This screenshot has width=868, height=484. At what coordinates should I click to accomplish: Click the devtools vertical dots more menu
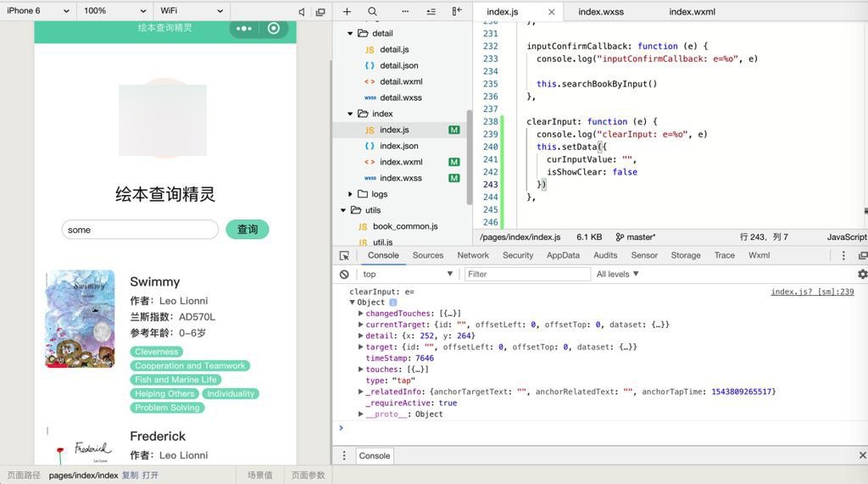[843, 255]
